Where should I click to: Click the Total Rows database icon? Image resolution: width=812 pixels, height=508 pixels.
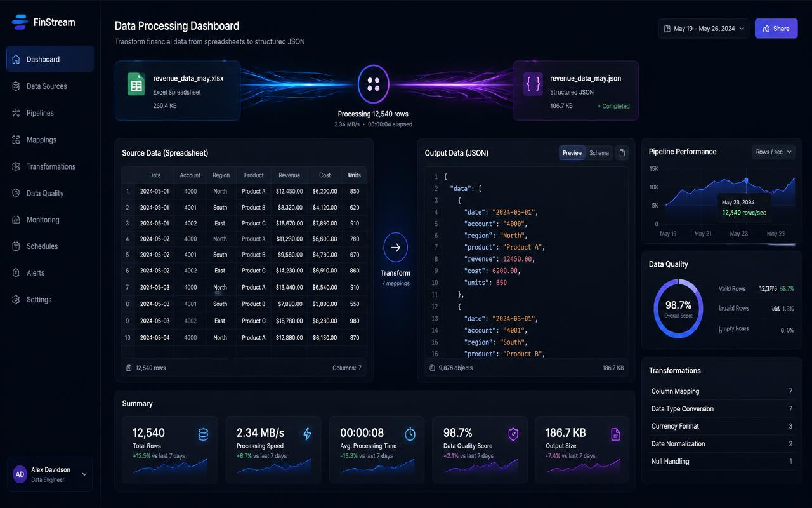tap(203, 434)
